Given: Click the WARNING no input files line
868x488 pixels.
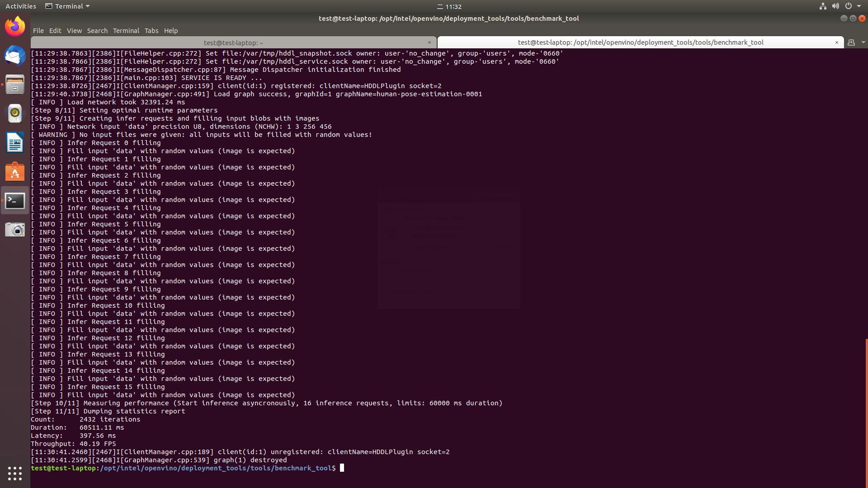Looking at the screenshot, I should tap(201, 135).
